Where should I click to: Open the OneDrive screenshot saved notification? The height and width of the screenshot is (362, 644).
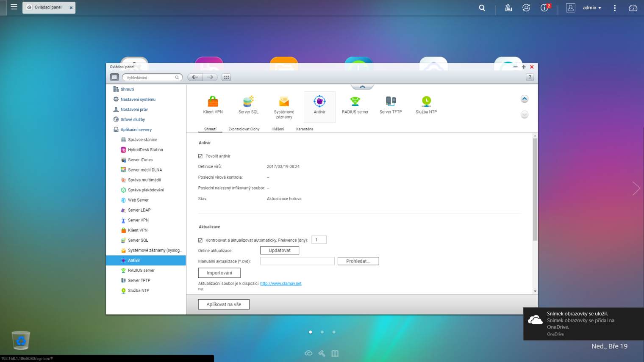583,324
